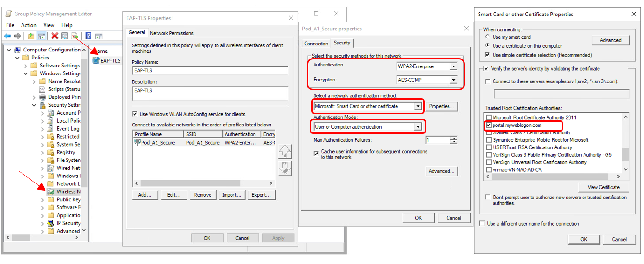Click the Deployed Printers tree node icon

43,97
